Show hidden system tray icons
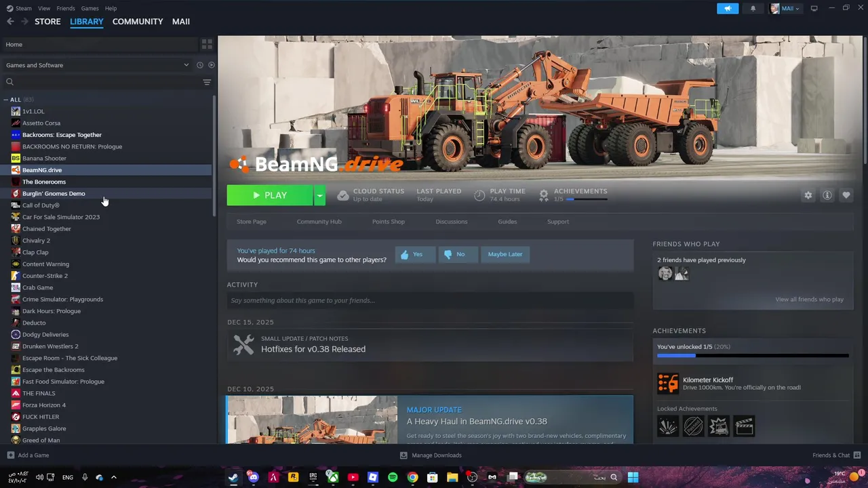 [113, 477]
